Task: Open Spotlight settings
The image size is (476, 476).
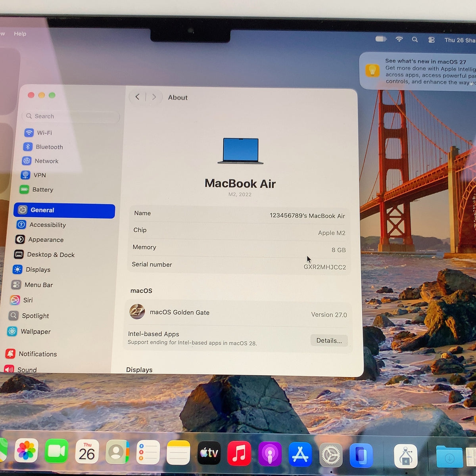Action: tap(29, 316)
